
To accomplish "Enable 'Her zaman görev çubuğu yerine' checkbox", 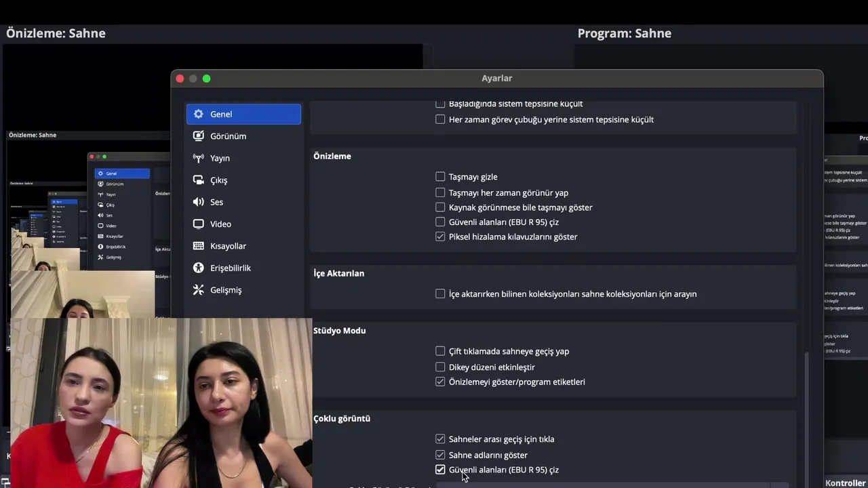I will pos(440,119).
